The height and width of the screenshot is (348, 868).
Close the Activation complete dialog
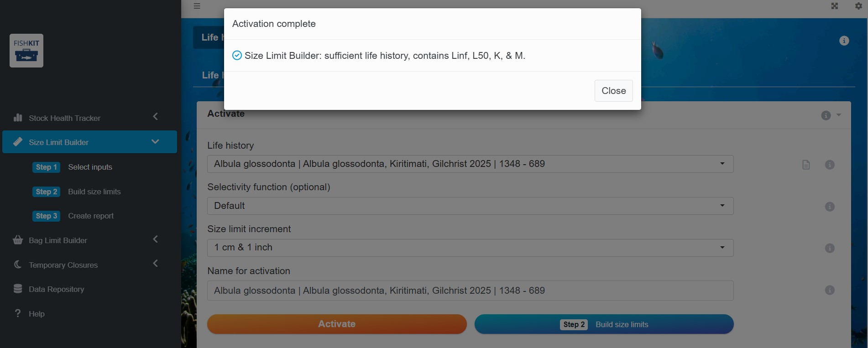(x=613, y=91)
